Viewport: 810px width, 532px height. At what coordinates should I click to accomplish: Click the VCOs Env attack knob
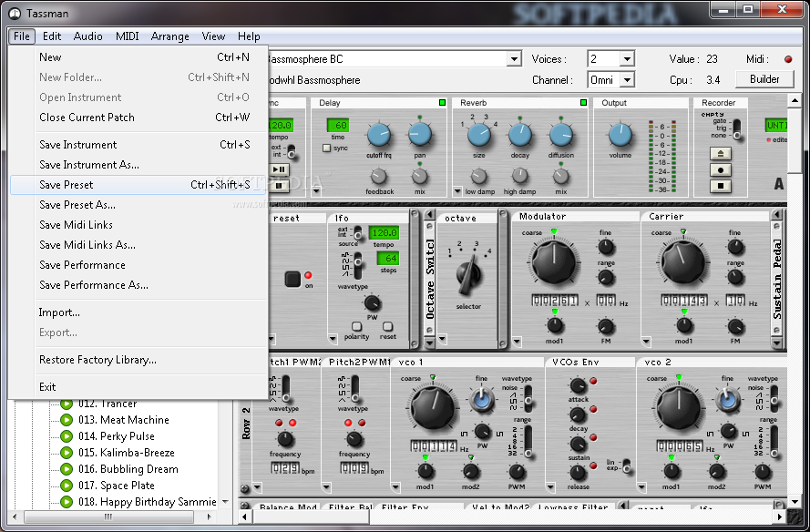[x=578, y=385]
